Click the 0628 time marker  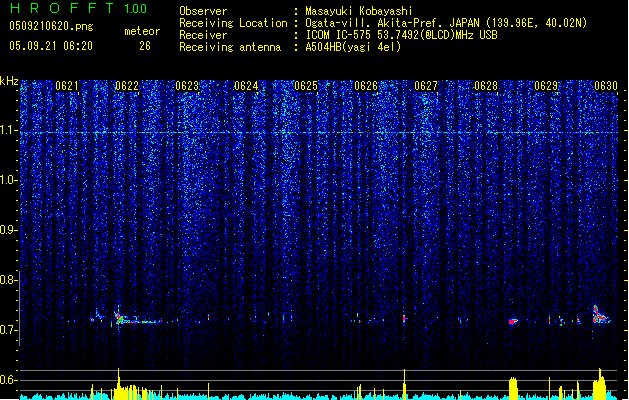(486, 86)
